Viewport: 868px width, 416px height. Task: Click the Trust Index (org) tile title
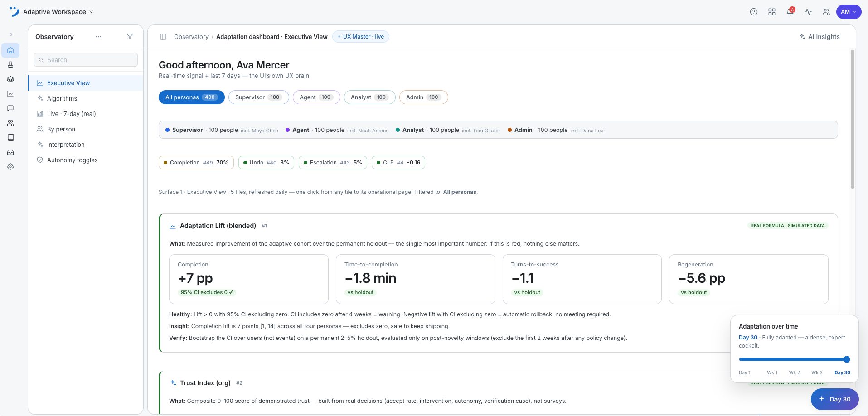[x=205, y=383]
